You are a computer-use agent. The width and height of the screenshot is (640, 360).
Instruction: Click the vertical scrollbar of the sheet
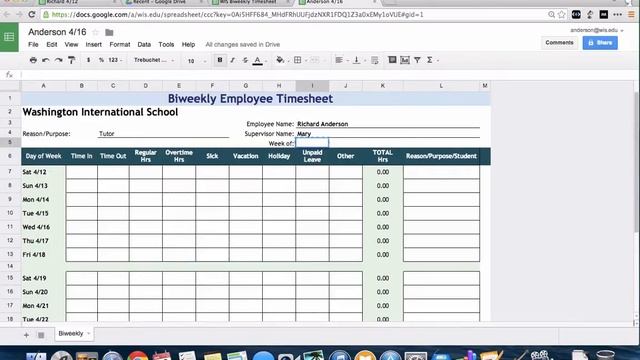(x=636, y=163)
